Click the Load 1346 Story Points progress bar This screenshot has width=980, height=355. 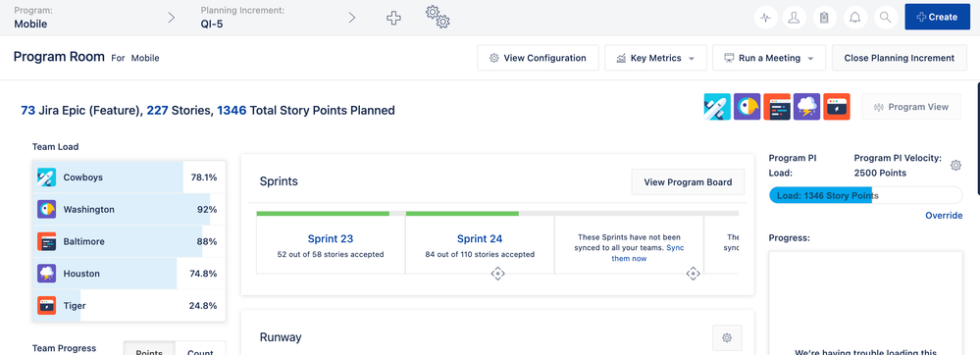click(x=865, y=195)
